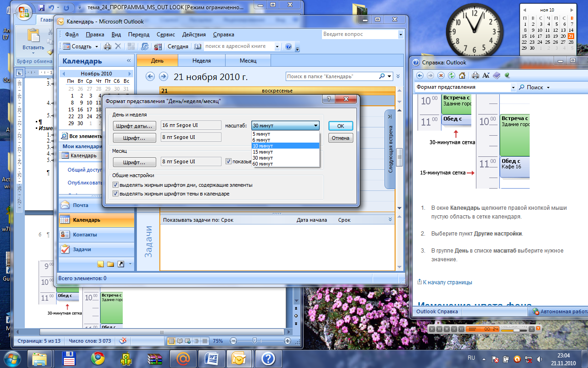588x368 pixels.
Task: Select 10 минут in the scale list
Action: [285, 145]
